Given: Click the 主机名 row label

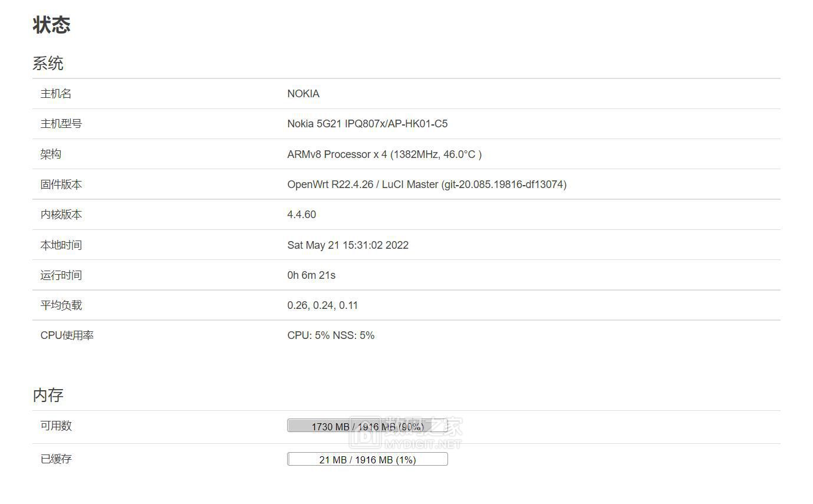Looking at the screenshot, I should (55, 94).
